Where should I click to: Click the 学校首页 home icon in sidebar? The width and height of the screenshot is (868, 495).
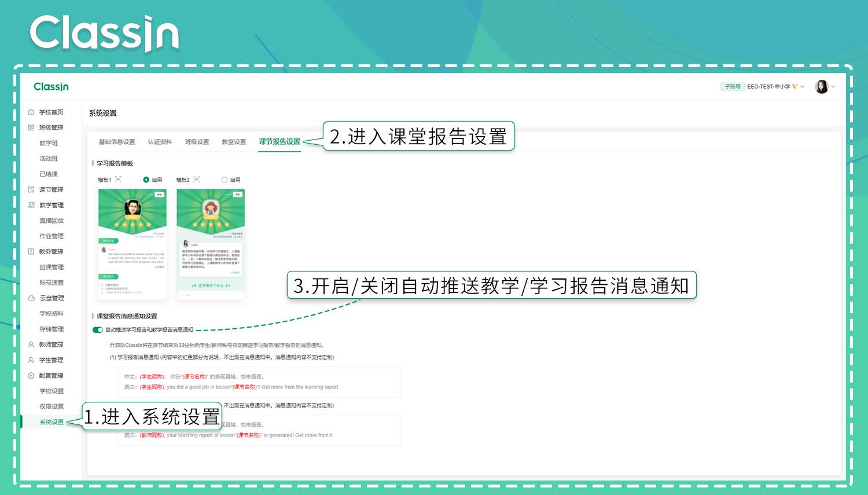(31, 112)
